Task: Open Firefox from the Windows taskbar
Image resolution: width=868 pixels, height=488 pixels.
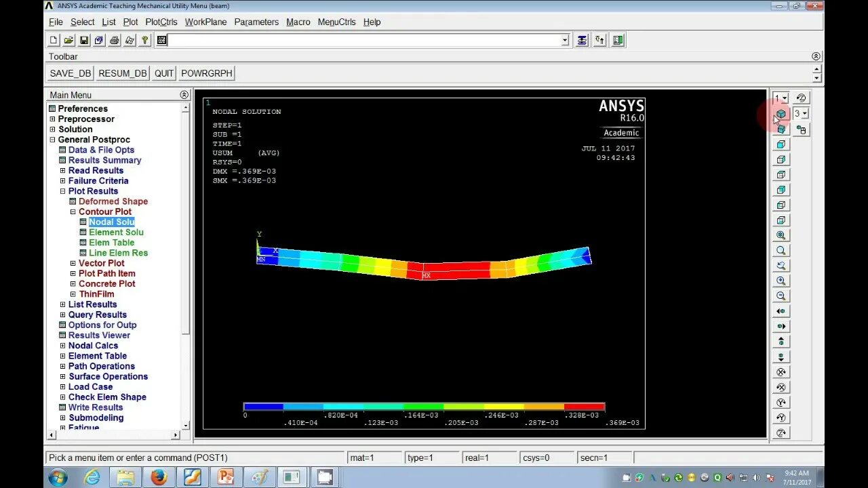Action: (x=159, y=477)
